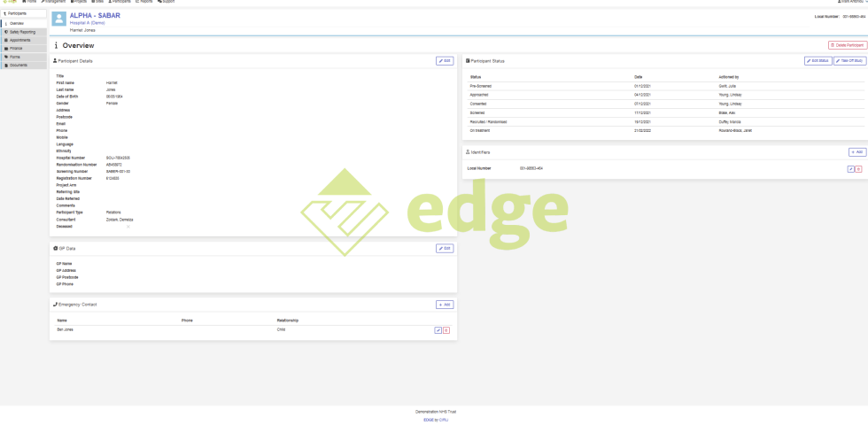Open Forms in the sidebar

pyautogui.click(x=23, y=57)
